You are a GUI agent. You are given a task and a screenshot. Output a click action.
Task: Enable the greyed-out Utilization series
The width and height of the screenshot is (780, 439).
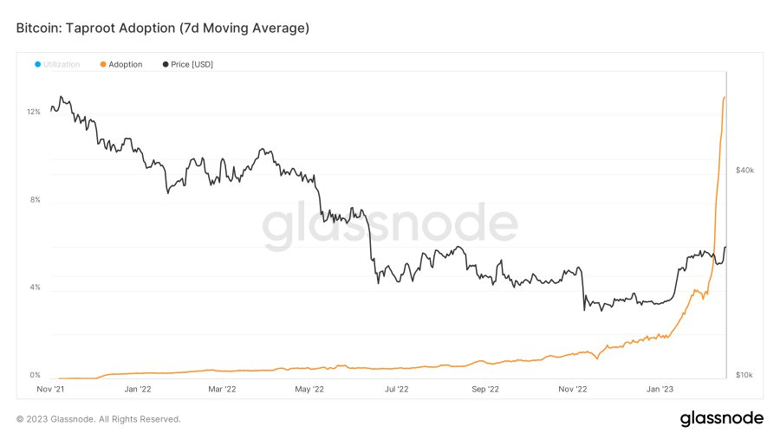pyautogui.click(x=61, y=65)
